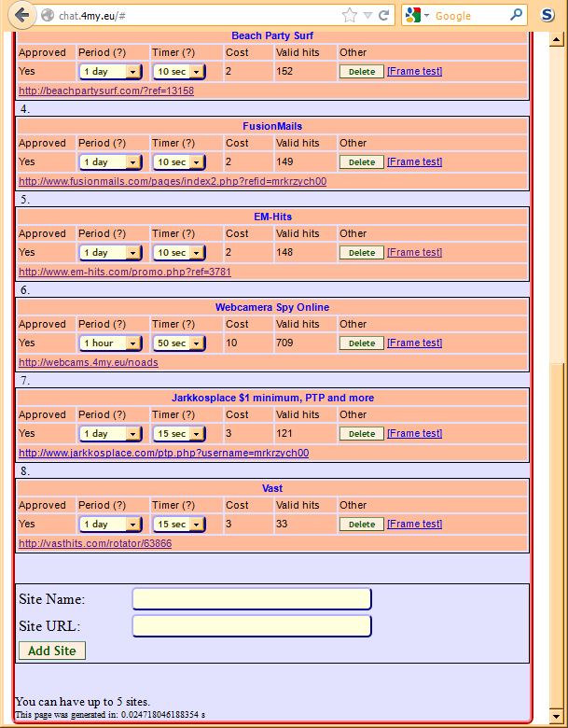The height and width of the screenshot is (728, 568).
Task: Open Period dropdown for Vast
Action: pyautogui.click(x=110, y=525)
